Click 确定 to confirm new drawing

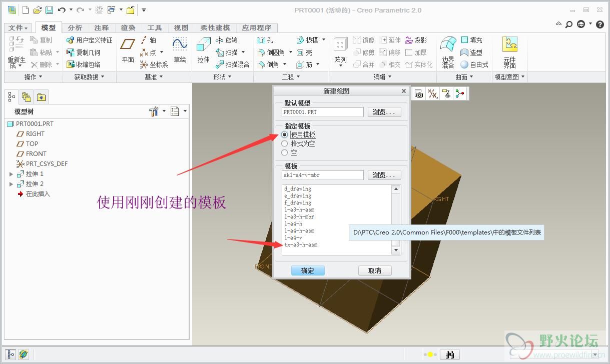(308, 270)
